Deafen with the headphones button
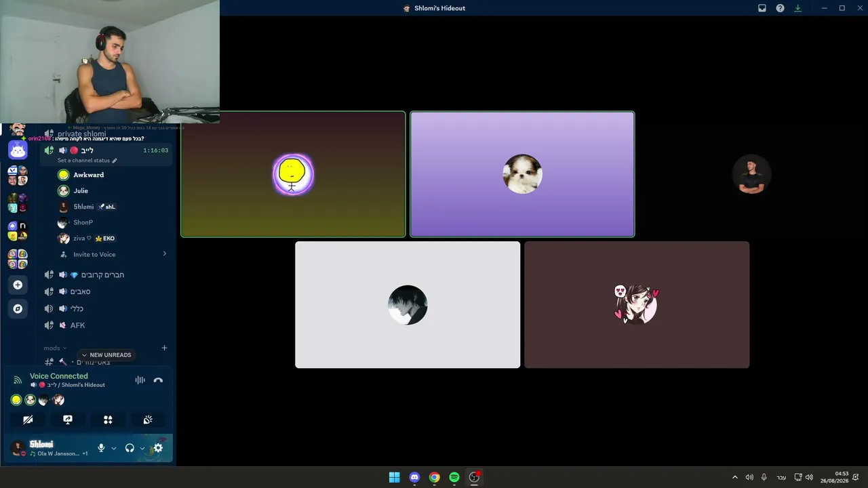 (130, 448)
